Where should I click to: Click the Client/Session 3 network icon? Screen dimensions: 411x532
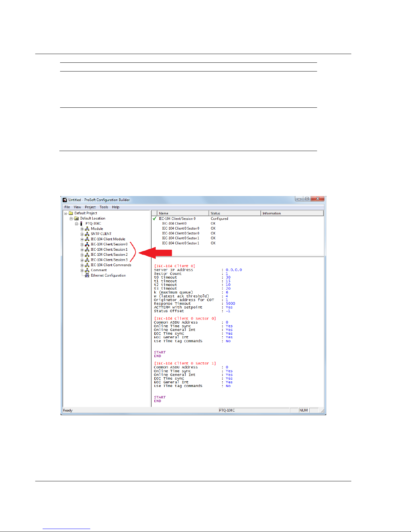click(x=87, y=260)
